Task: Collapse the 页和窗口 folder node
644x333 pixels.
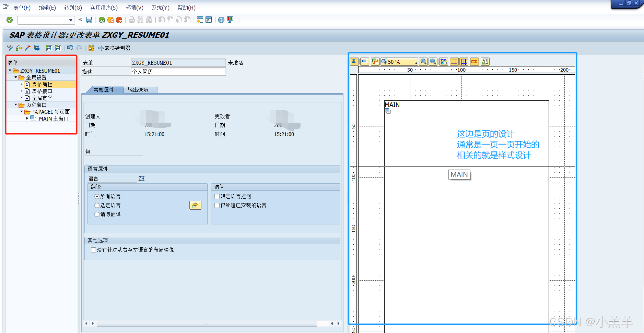Action: (x=16, y=105)
